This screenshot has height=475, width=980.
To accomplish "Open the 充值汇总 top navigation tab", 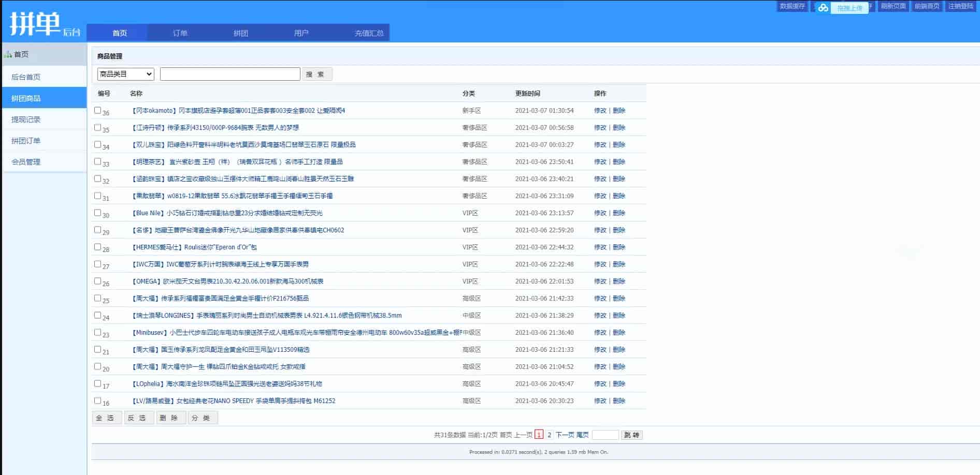I will tap(369, 33).
